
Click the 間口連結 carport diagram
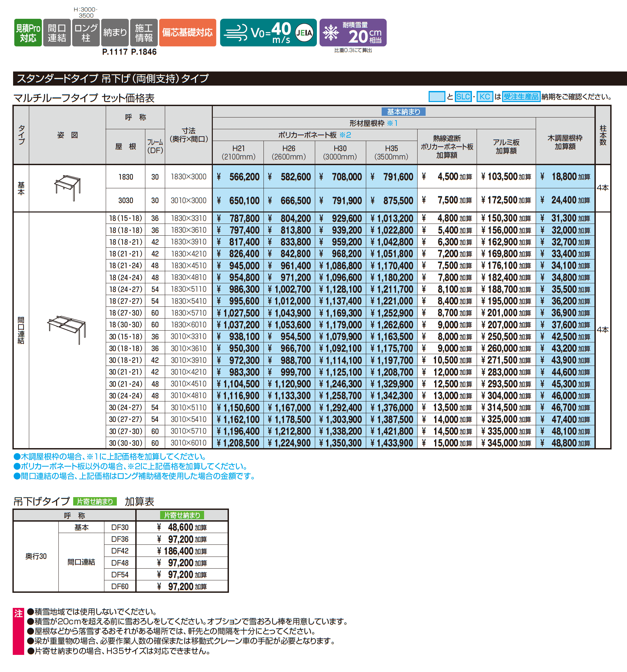tap(67, 330)
